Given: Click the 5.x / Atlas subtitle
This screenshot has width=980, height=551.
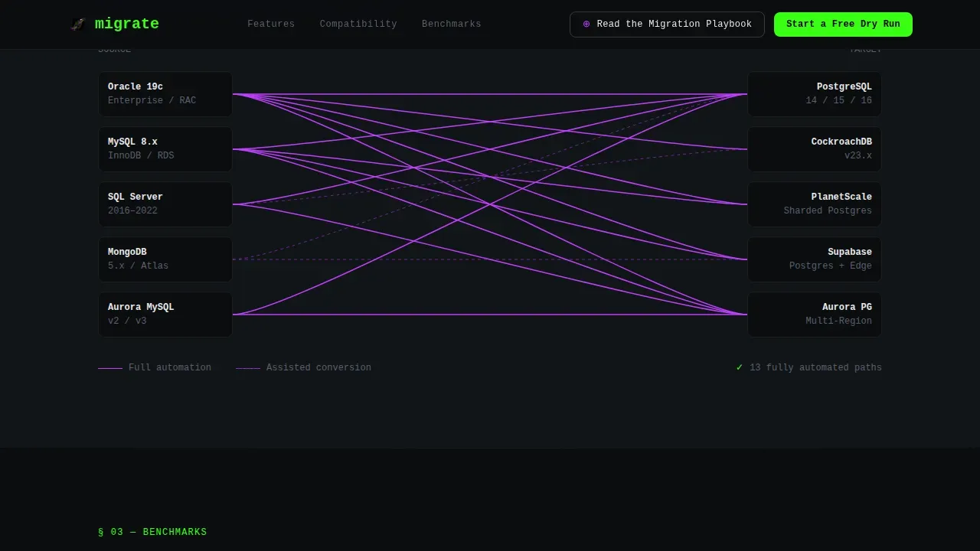Looking at the screenshot, I should [x=138, y=266].
